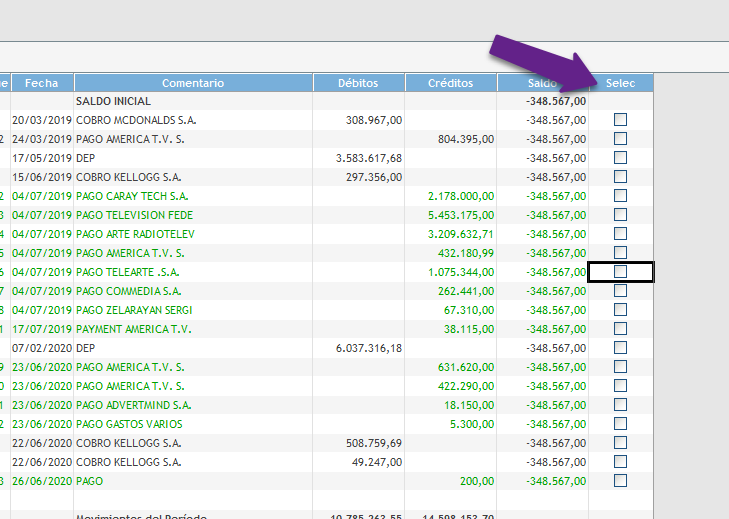Screen dimensions: 729x519
Task: Click the Comentario column header
Action: tap(193, 83)
